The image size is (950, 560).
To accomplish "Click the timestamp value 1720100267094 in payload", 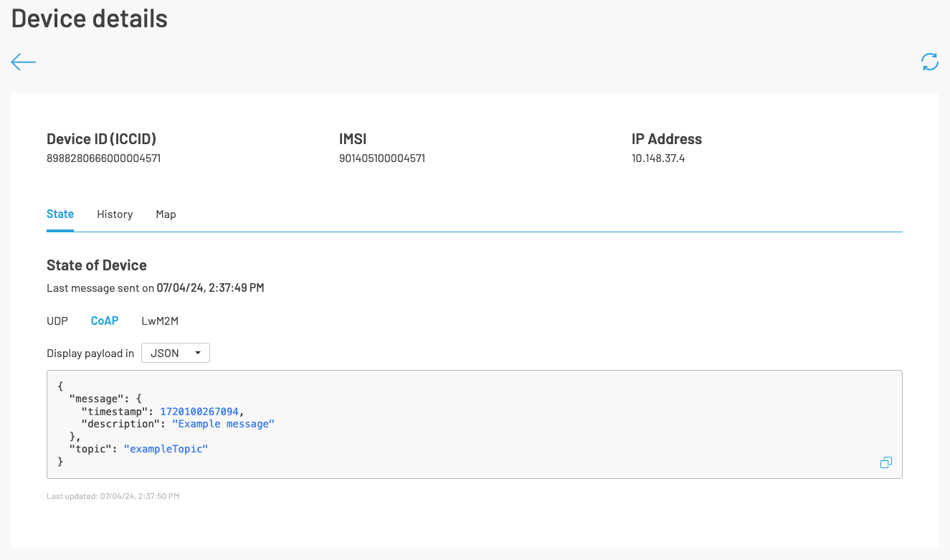I will coord(201,412).
